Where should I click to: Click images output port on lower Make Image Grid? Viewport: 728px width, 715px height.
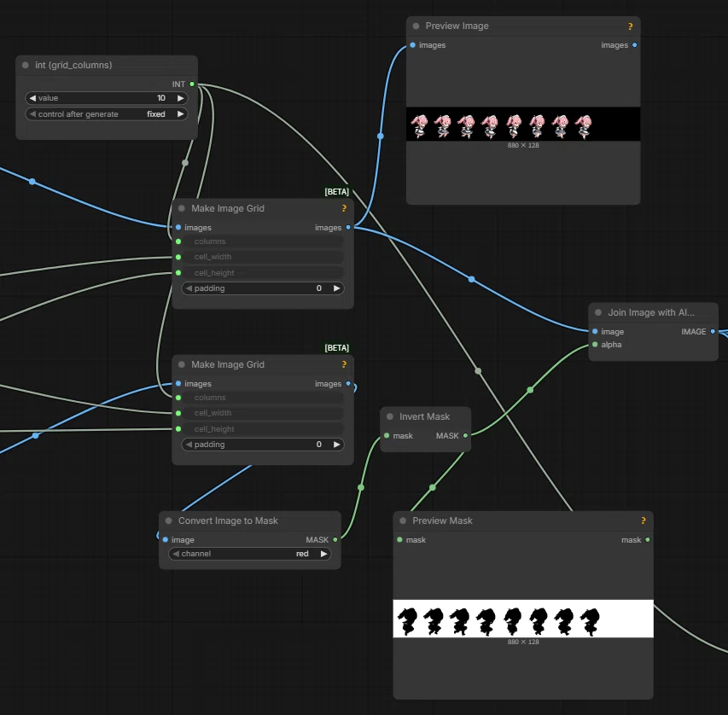pyautogui.click(x=348, y=383)
